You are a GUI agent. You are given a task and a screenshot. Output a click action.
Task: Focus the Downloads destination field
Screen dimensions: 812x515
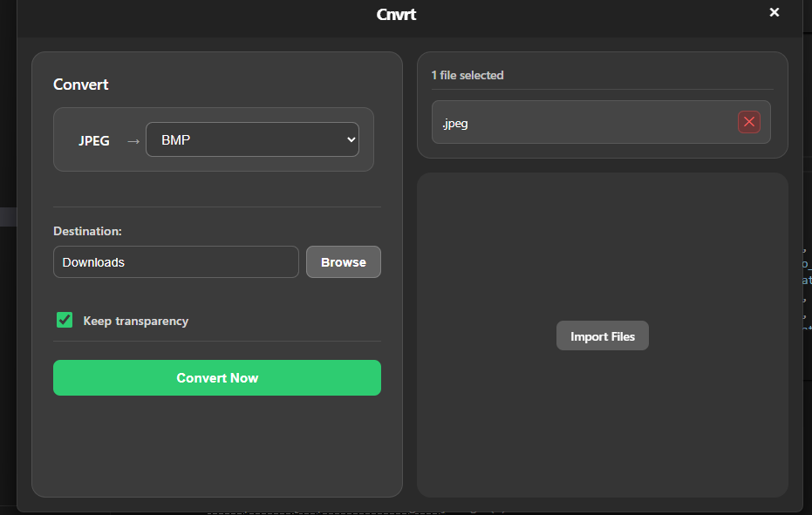coord(175,262)
